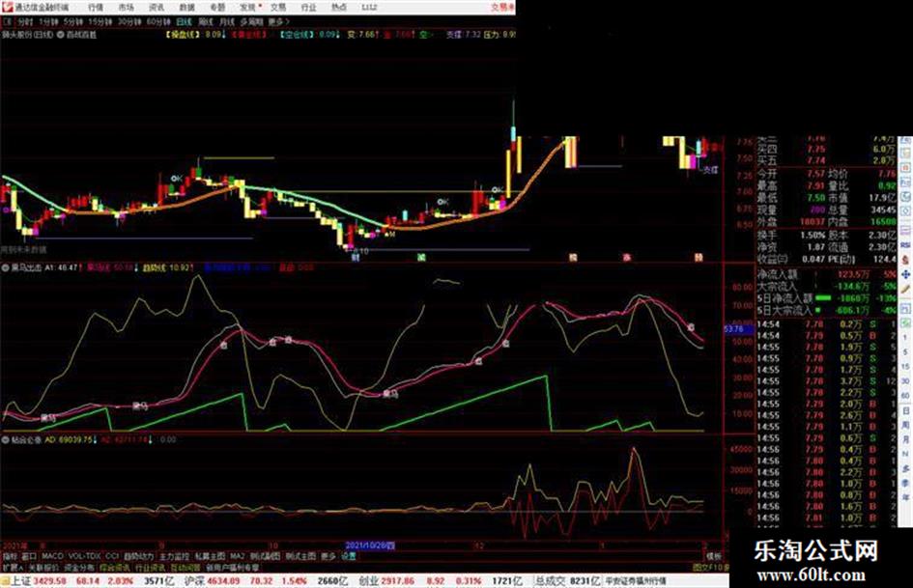The image size is (913, 588).
Task: Switch to the 分时 intraday tab
Action: click(x=25, y=21)
